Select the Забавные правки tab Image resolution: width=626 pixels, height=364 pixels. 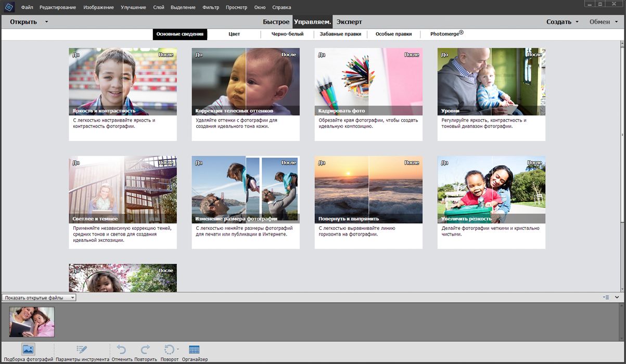click(x=340, y=34)
